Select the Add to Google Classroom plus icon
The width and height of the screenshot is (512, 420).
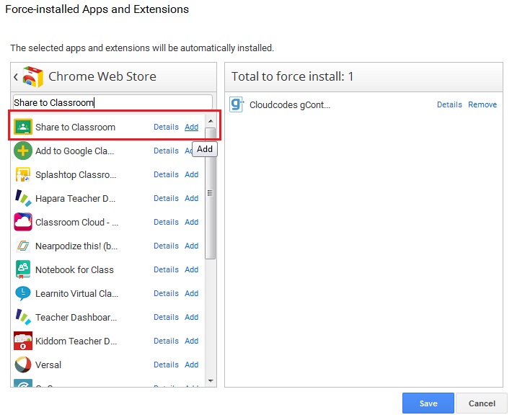pyautogui.click(x=23, y=151)
